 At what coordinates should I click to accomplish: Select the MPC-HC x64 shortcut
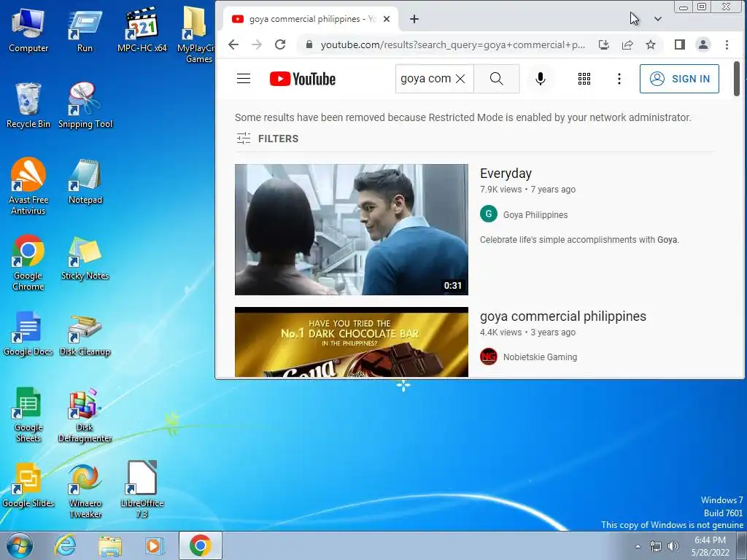(142, 31)
